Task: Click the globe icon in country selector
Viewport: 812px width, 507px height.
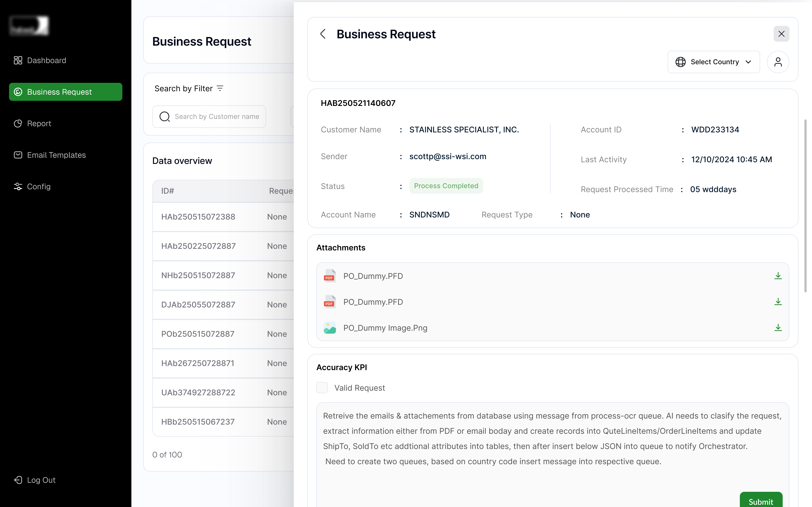Action: coord(680,62)
